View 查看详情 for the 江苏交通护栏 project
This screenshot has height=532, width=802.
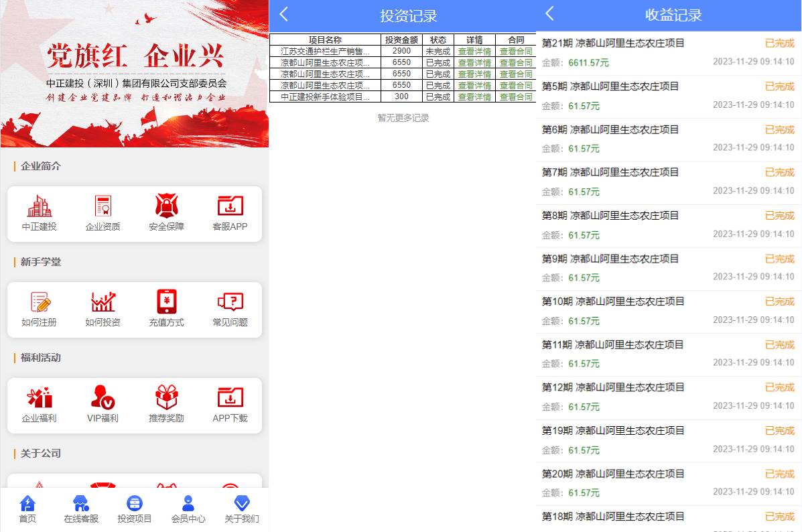(474, 52)
